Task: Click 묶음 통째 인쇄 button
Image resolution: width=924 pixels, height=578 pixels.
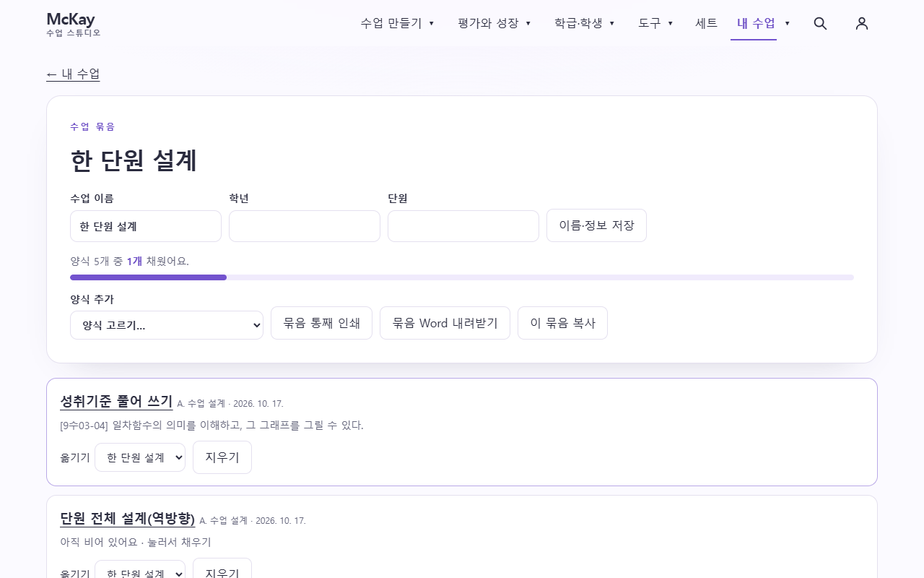Action: (321, 323)
